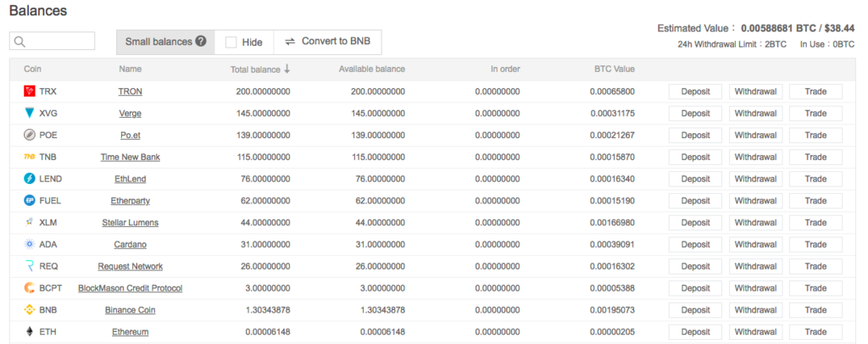Click the FUEL coin logo icon
This screenshot has width=868, height=344.
tap(30, 201)
